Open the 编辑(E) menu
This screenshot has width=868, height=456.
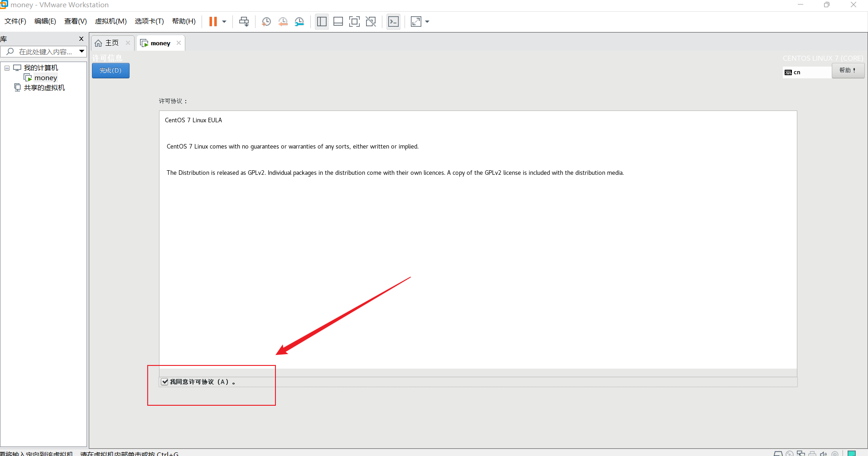click(45, 21)
